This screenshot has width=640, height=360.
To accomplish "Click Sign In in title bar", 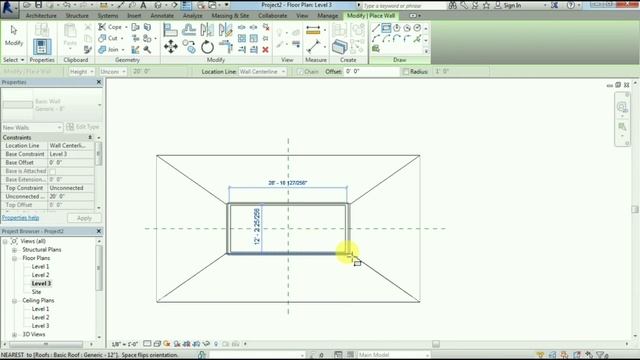I will click(x=512, y=5).
